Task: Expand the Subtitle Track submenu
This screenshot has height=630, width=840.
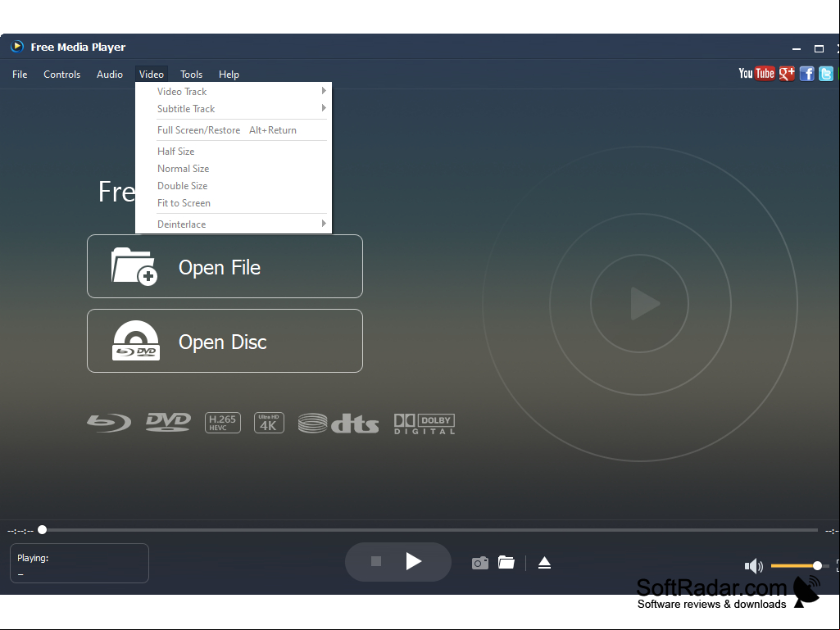Action: (234, 108)
